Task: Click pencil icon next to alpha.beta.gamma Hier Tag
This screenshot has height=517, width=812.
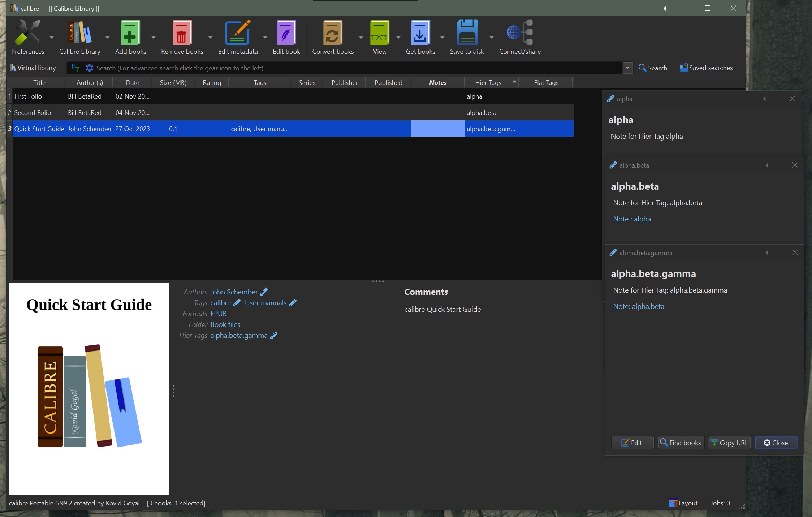Action: click(274, 335)
